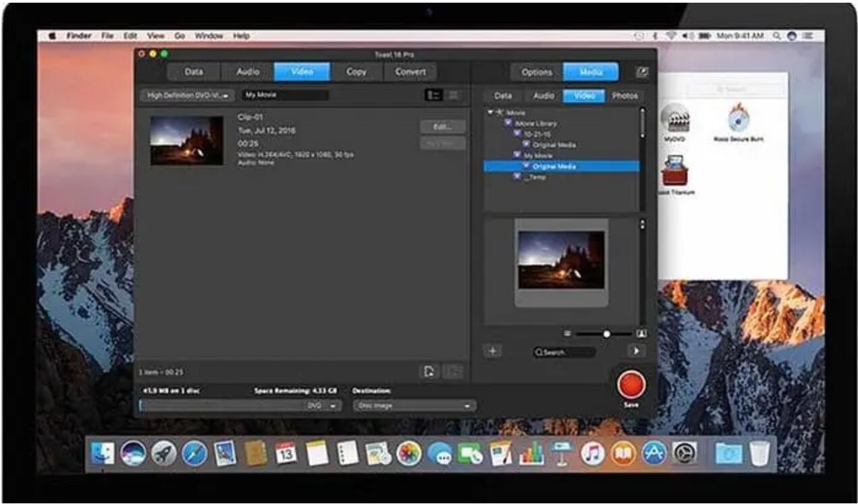Switch to compact grid view icon
The height and width of the screenshot is (504, 858).
pyautogui.click(x=453, y=95)
